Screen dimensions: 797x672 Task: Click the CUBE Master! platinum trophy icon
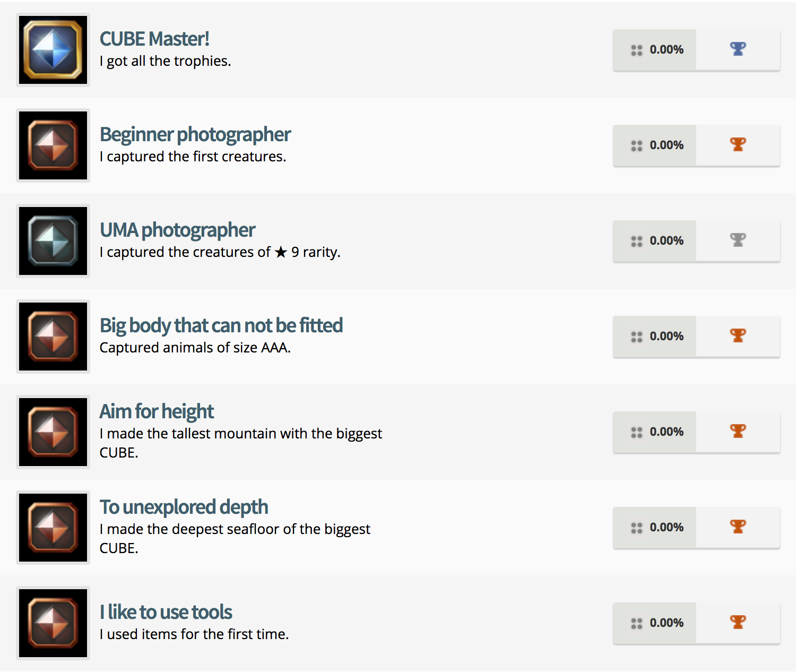click(x=738, y=49)
